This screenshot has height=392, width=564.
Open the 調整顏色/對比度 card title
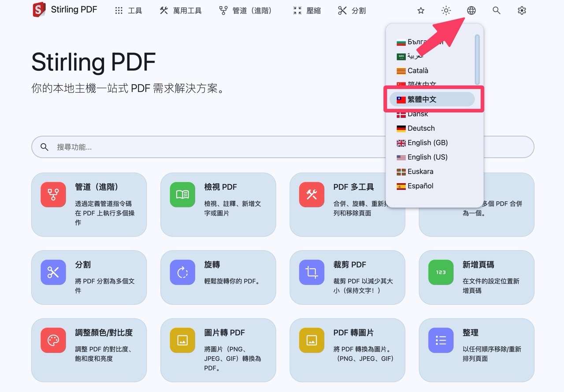click(104, 333)
